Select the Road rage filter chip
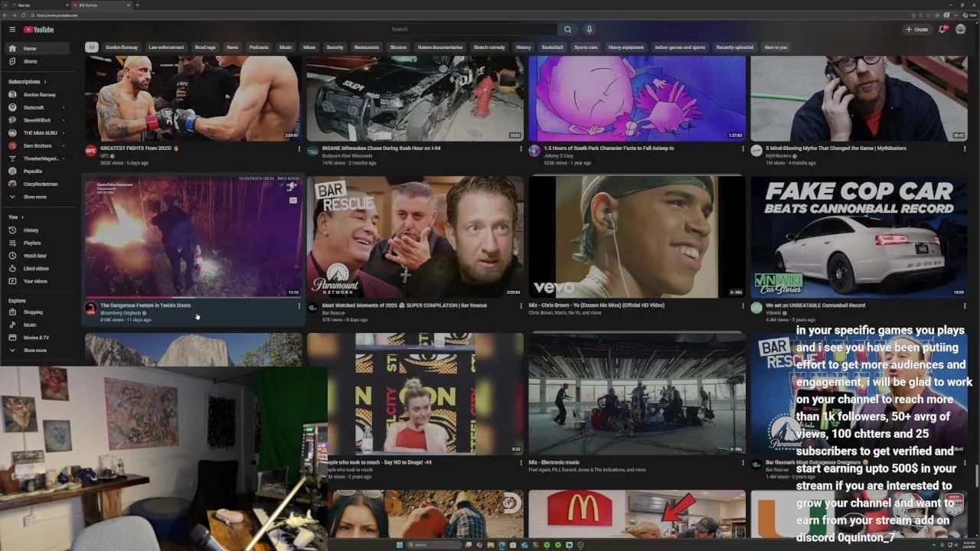This screenshot has width=980, height=551. (x=205, y=47)
